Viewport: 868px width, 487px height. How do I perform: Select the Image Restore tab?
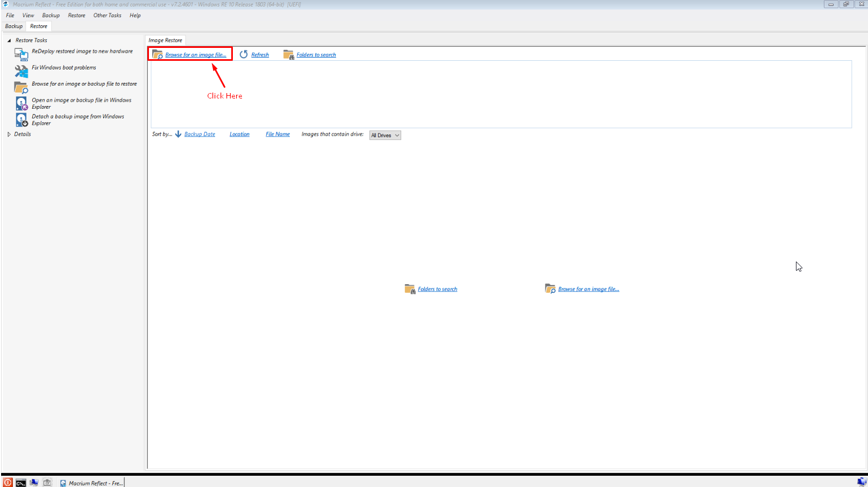pyautogui.click(x=165, y=40)
